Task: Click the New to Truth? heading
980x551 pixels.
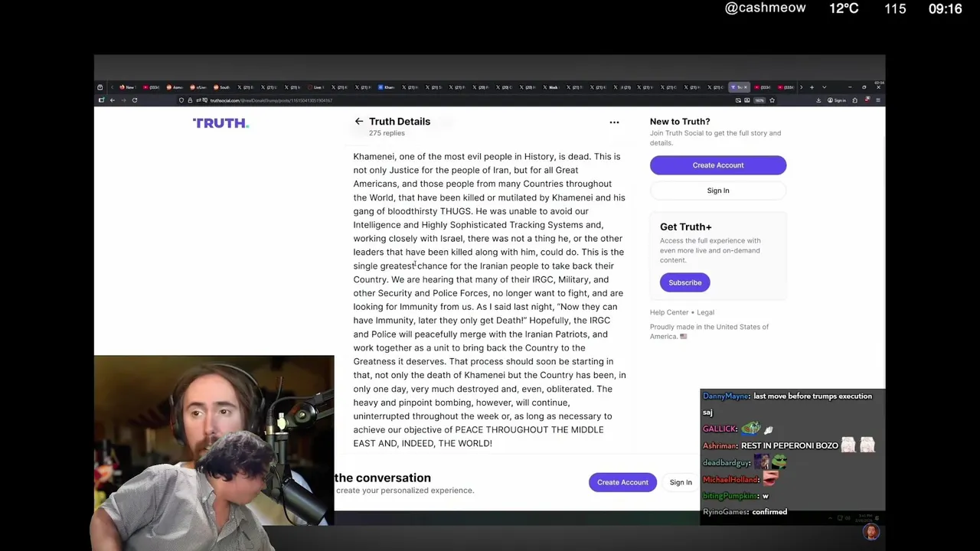Action: click(x=680, y=121)
